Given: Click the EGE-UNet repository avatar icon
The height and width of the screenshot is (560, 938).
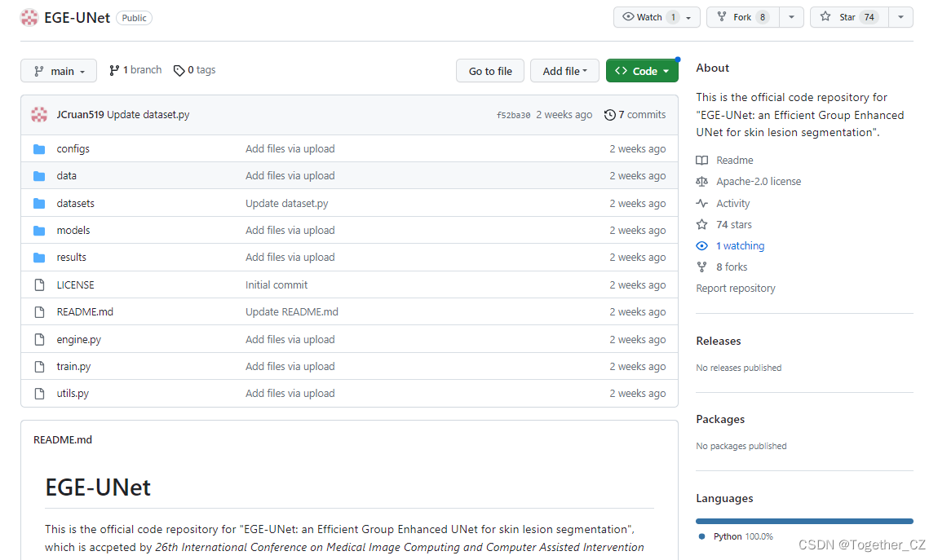Looking at the screenshot, I should pyautogui.click(x=29, y=17).
